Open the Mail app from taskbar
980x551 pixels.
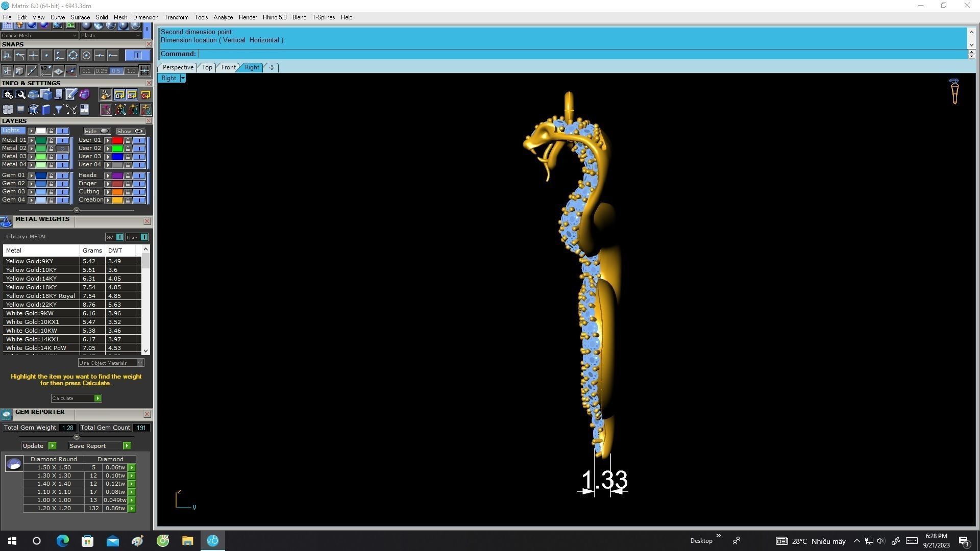112,541
